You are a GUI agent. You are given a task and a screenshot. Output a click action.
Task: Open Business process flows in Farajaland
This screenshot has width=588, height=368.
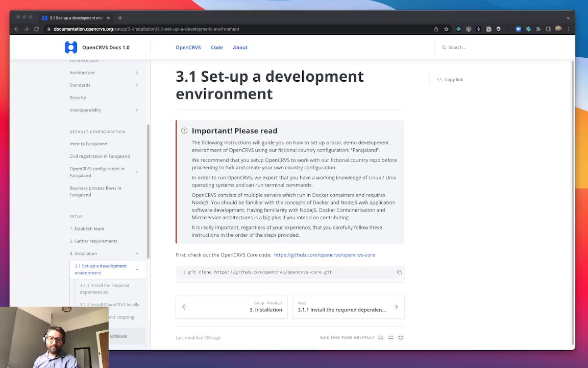[x=95, y=192]
